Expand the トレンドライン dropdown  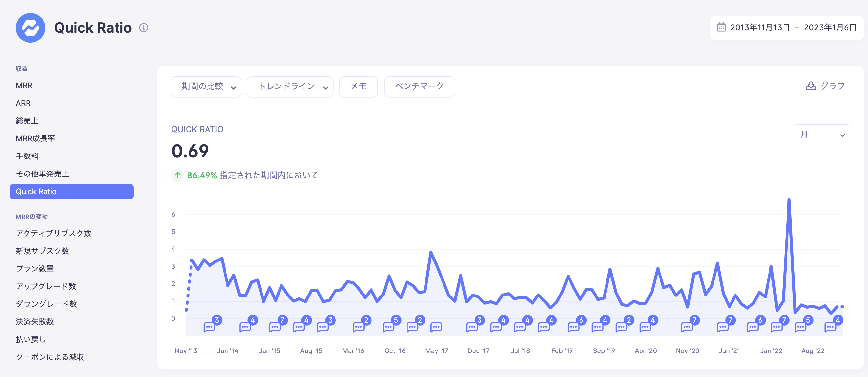click(x=290, y=87)
